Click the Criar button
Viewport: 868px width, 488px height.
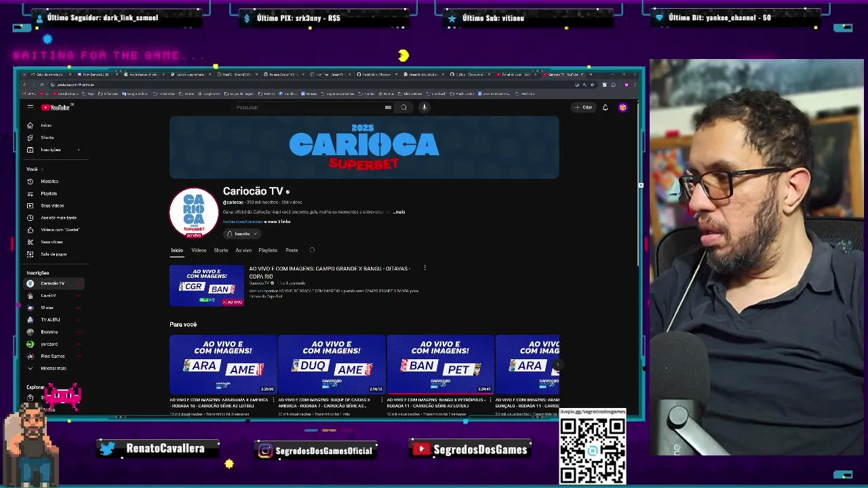coord(583,107)
